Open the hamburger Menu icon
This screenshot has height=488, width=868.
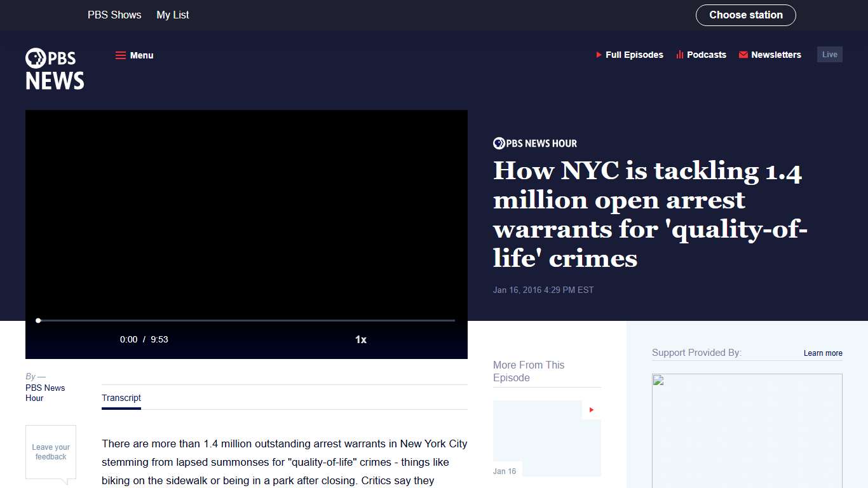[121, 55]
